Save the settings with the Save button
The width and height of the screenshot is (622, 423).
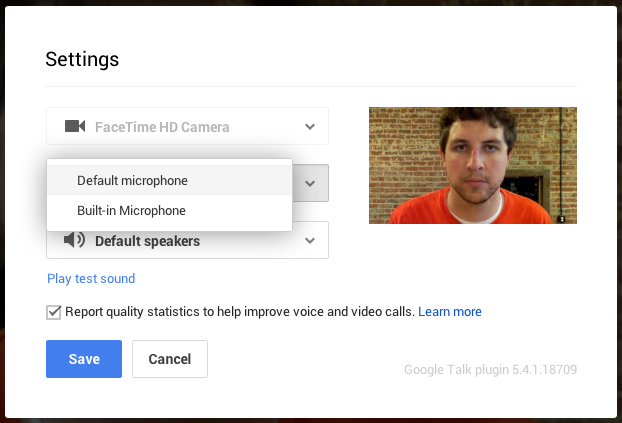pyautogui.click(x=84, y=359)
